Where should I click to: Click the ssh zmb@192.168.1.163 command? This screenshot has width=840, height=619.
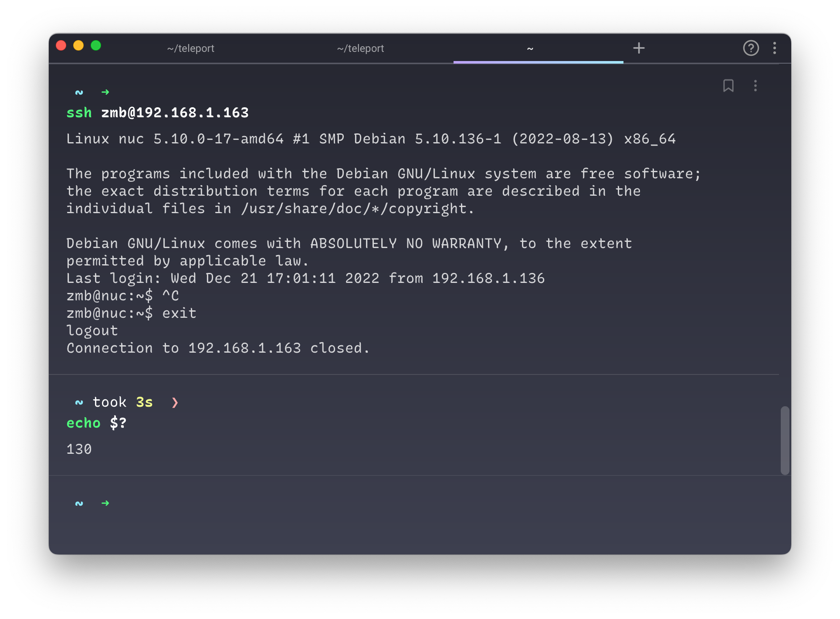(158, 112)
